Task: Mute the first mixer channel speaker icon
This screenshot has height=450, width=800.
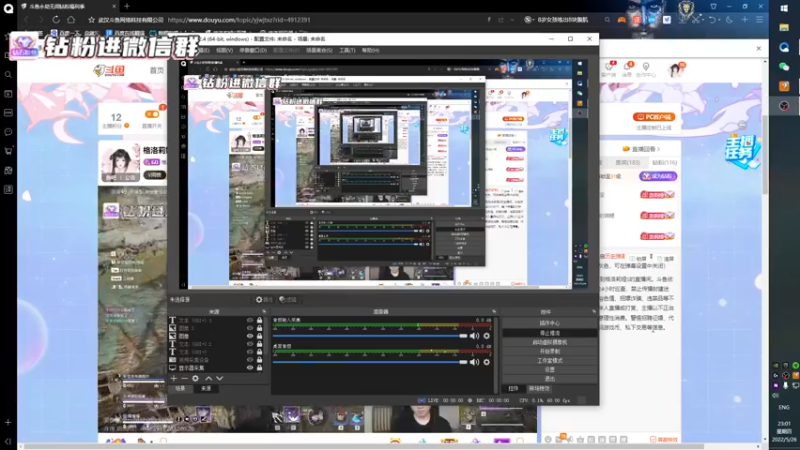Action: [x=474, y=336]
